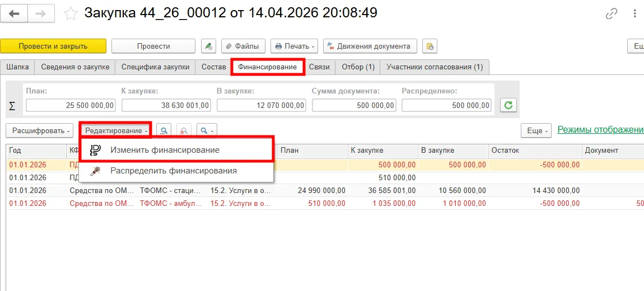644x291 pixels.
Task: Open Участники согласования (1) tab
Action: coord(435,67)
